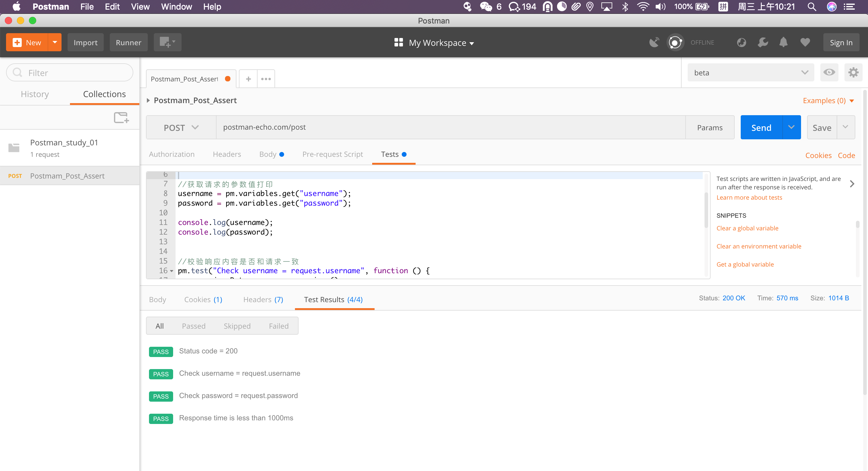
Task: Switch to the Collections sidebar tab
Action: coord(104,94)
